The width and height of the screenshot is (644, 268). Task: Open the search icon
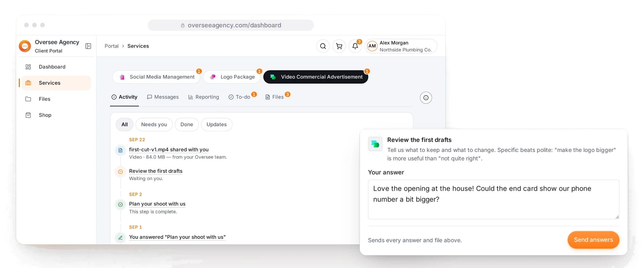[x=323, y=46]
